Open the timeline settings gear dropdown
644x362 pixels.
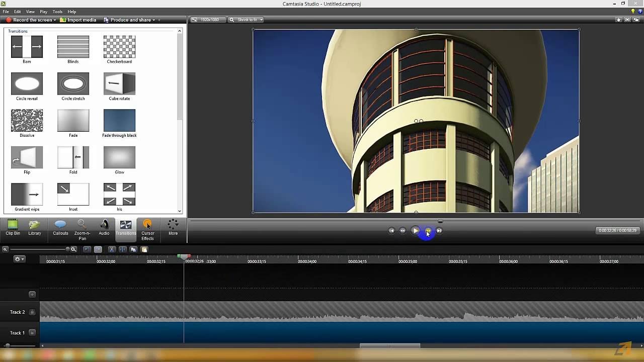19,259
